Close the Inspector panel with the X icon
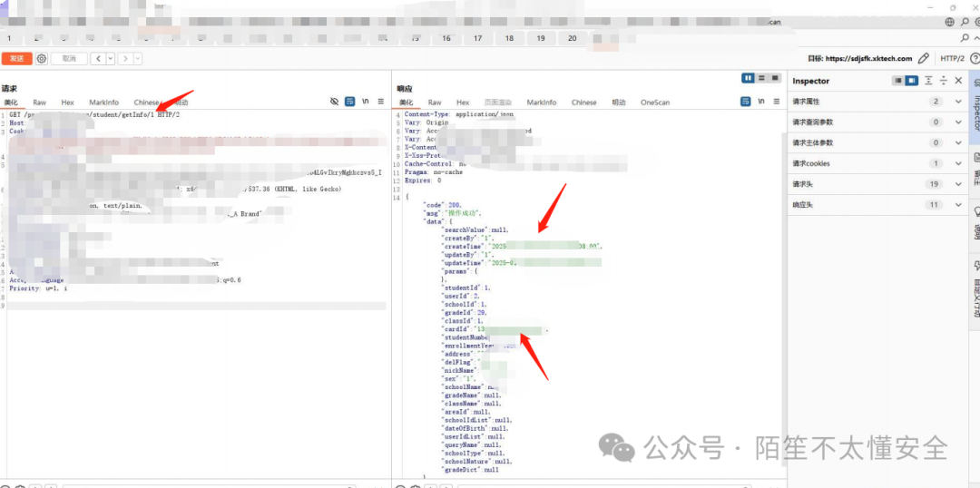980x488 pixels. 959,81
